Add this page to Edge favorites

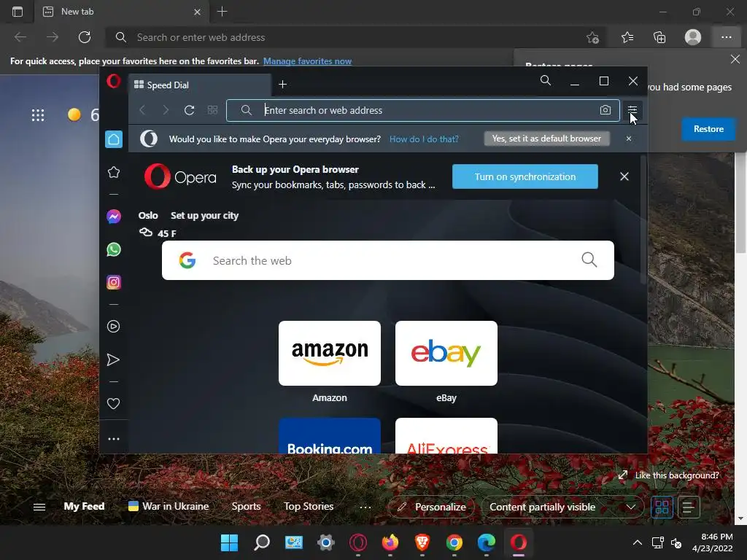click(x=592, y=37)
